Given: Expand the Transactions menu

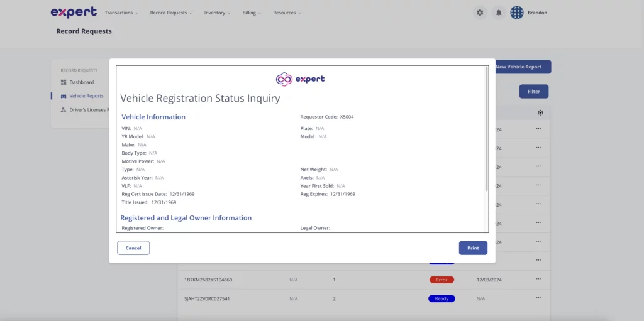Looking at the screenshot, I should 121,13.
